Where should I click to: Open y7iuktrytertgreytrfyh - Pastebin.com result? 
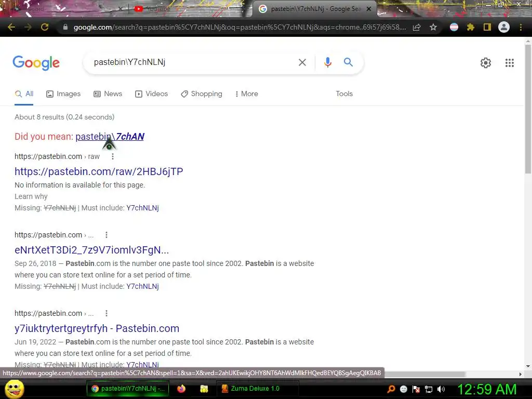(x=97, y=328)
